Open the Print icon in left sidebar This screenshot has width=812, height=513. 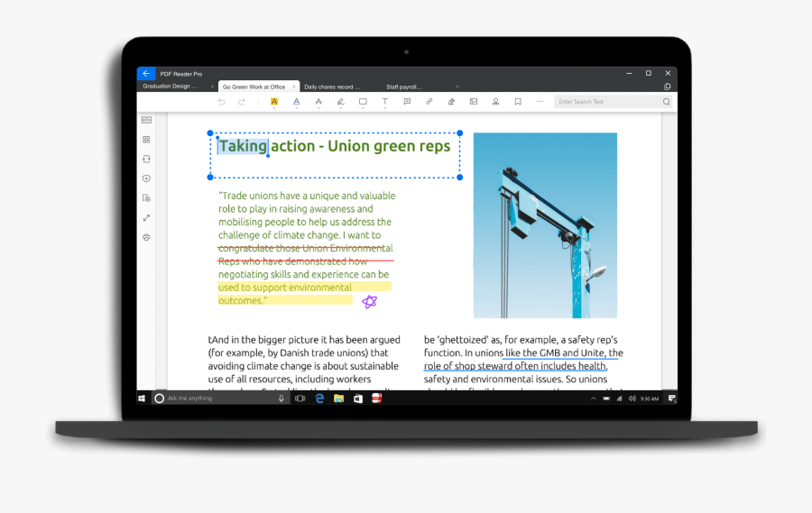tap(146, 237)
